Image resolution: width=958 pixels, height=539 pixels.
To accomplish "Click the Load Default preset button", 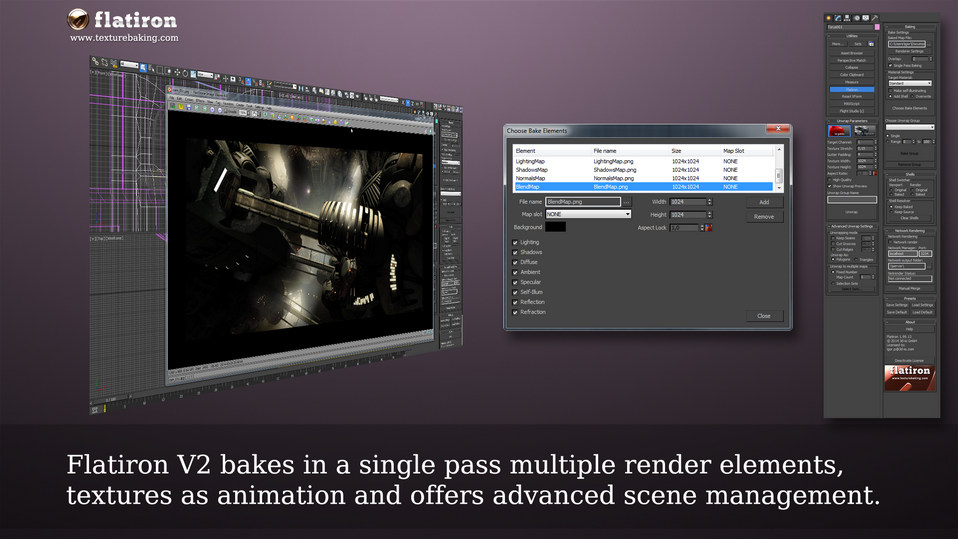I will (x=923, y=312).
